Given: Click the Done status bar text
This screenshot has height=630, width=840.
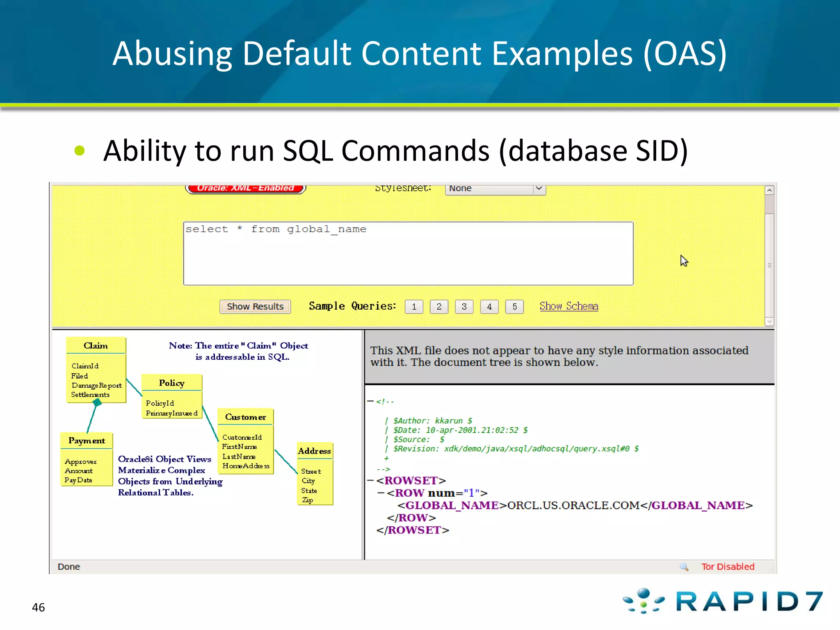Looking at the screenshot, I should click(69, 567).
